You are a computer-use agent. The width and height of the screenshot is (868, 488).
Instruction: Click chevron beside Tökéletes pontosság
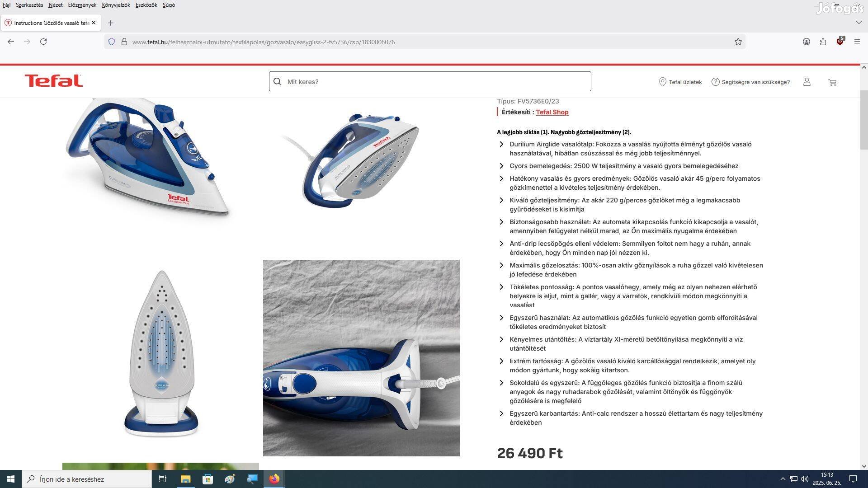click(501, 287)
